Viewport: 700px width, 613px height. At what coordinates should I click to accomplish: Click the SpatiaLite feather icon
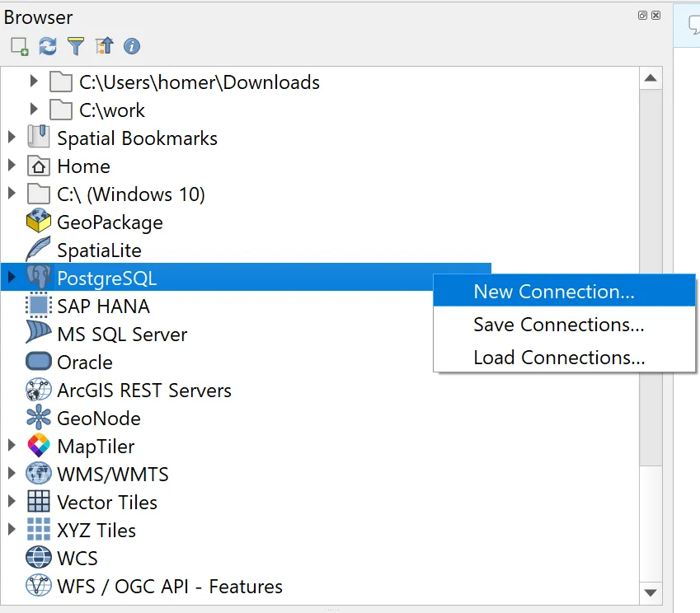click(x=39, y=250)
